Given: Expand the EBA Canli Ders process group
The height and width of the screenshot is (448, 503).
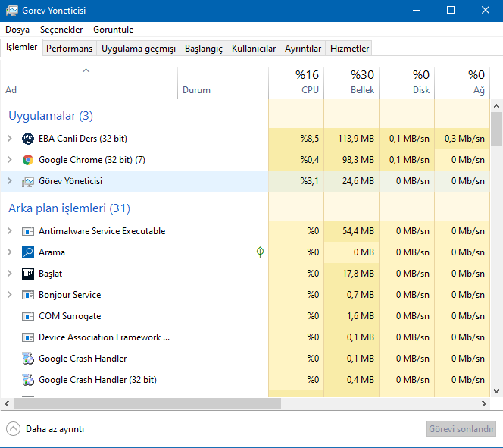Looking at the screenshot, I should 9,139.
